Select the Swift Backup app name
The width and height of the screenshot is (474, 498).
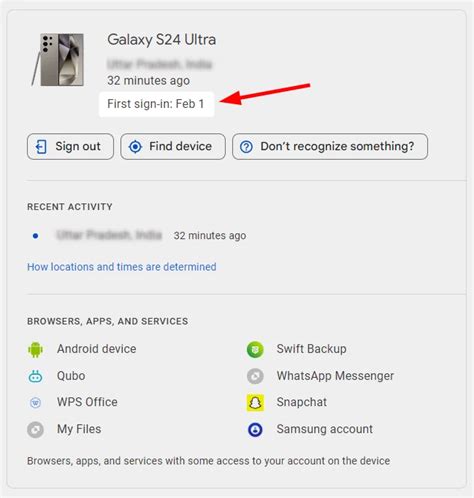pos(312,349)
